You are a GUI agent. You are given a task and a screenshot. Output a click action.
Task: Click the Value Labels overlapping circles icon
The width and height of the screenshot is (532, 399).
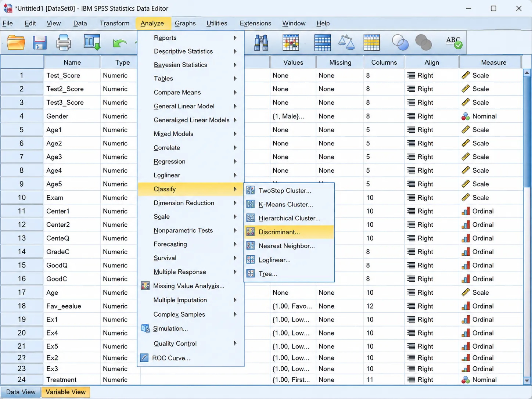[x=400, y=43]
